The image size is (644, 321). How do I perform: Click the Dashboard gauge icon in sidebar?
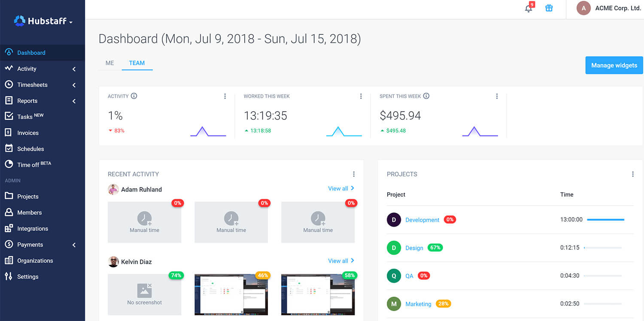click(x=9, y=52)
